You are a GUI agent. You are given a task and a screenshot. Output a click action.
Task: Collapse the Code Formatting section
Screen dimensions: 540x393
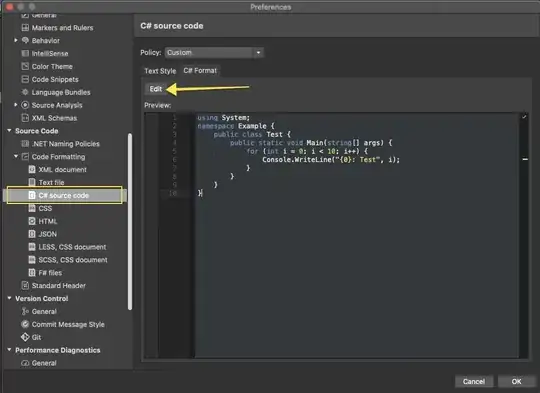coord(16,156)
